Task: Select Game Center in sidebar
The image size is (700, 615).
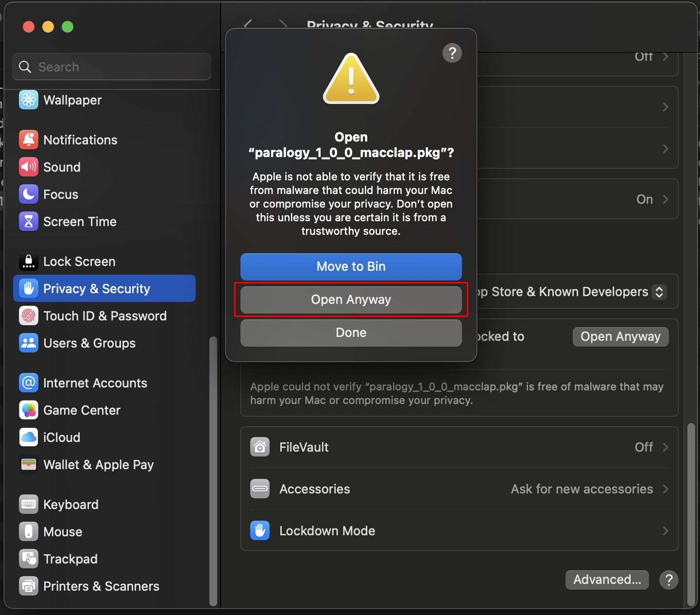Action: coord(104,410)
